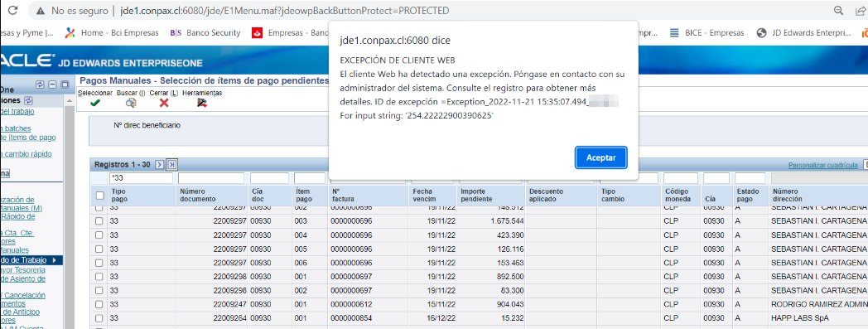This screenshot has height=329, width=868.
Task: Open the 'te ítems de pago' sidebar link
Action: [27, 138]
